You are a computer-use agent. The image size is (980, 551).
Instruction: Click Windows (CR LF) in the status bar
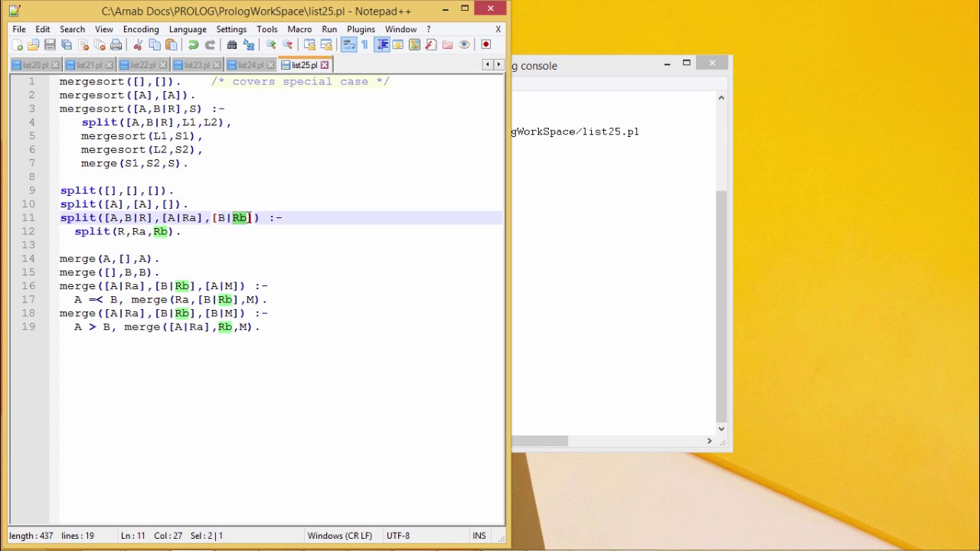pos(340,536)
